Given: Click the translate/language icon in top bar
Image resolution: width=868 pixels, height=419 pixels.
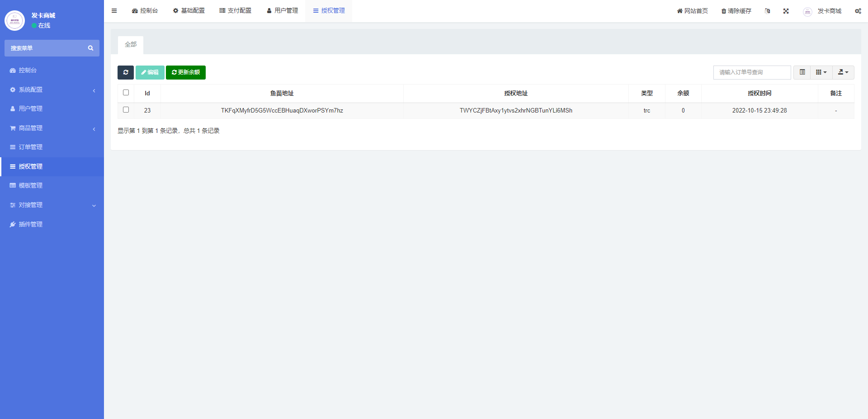Looking at the screenshot, I should click(767, 11).
